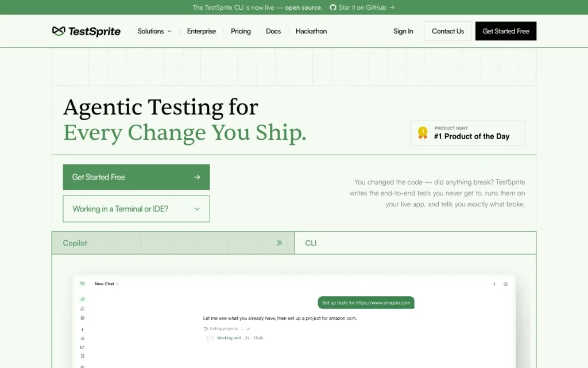588x368 pixels.
Task: Open the New Chat dropdown in the preview
Action: tap(107, 284)
